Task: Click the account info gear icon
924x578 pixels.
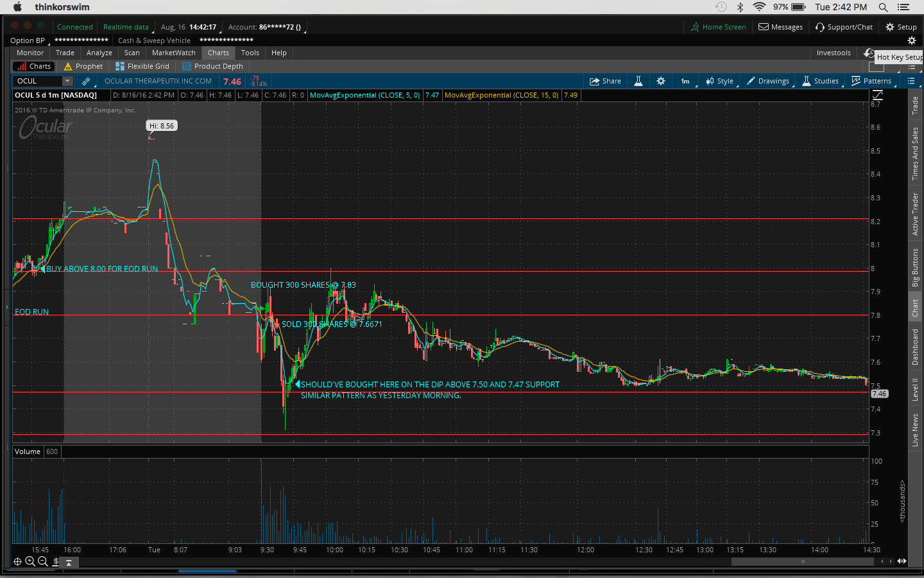Action: tap(911, 40)
